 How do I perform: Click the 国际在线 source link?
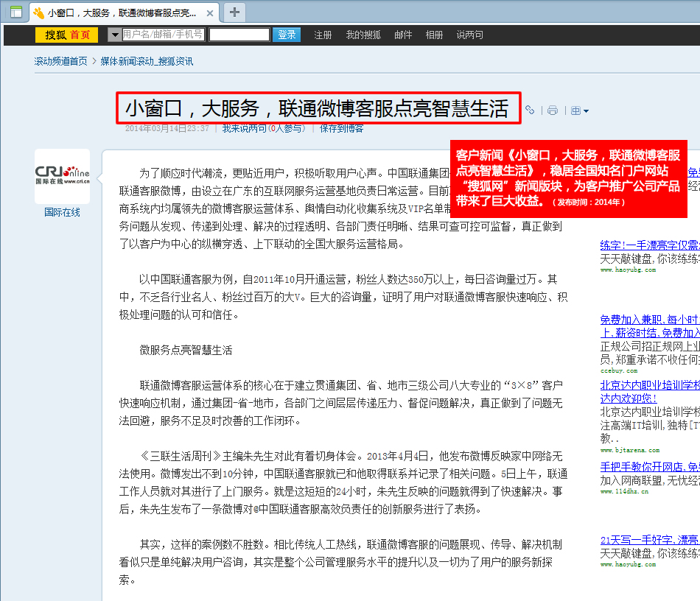click(63, 212)
